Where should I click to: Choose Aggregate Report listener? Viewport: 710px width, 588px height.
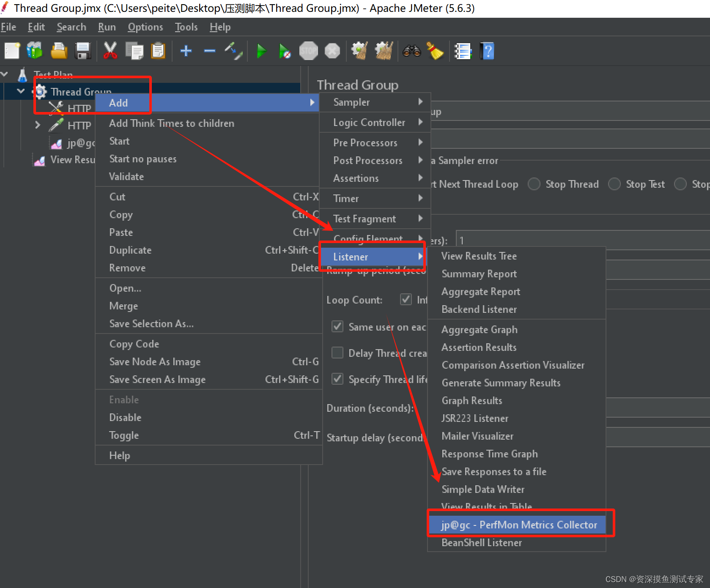[x=517, y=292]
